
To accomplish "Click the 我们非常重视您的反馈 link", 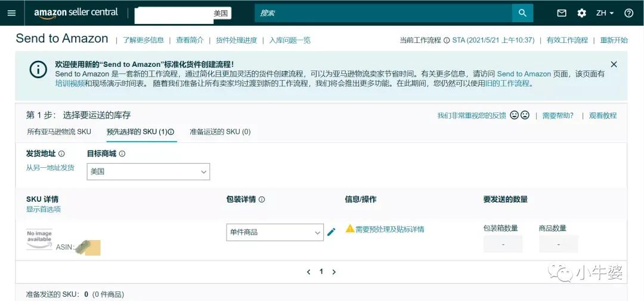I will [472, 116].
